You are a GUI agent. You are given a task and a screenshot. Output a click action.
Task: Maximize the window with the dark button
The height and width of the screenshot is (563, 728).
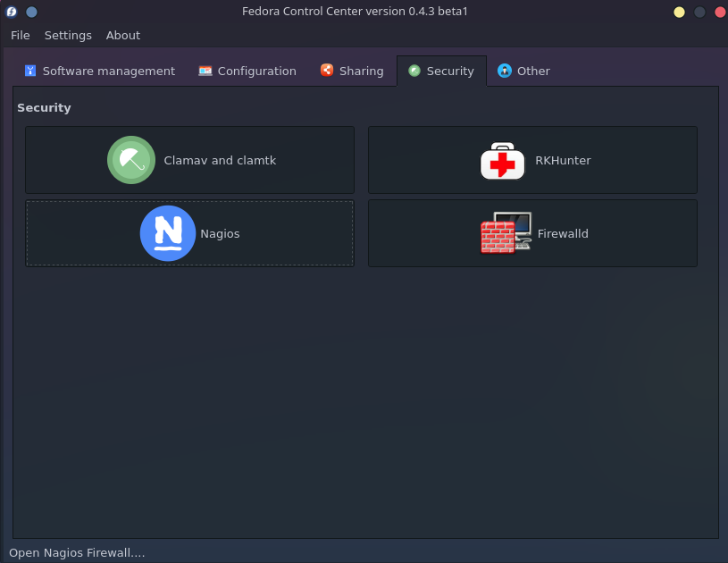coord(699,13)
